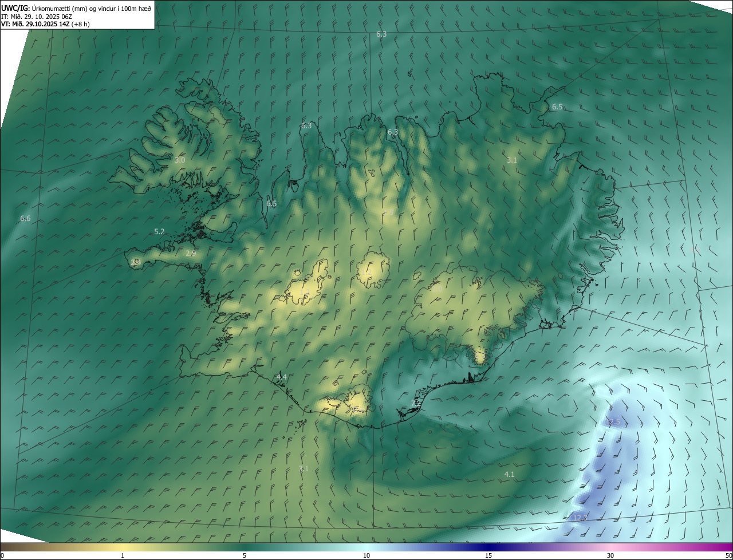Click the 6.3 value nearest the top edge
733x560 pixels.
click(381, 34)
